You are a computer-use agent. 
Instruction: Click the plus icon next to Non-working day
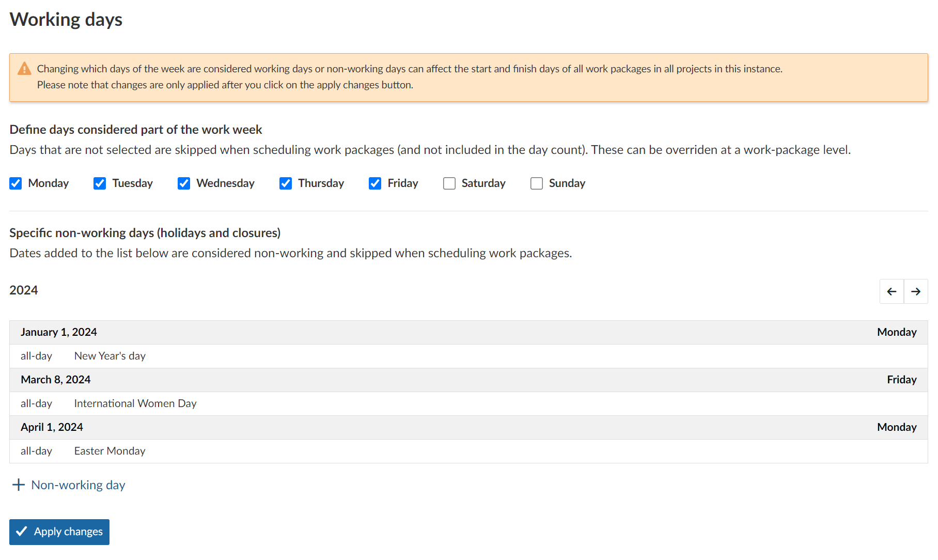pyautogui.click(x=19, y=485)
